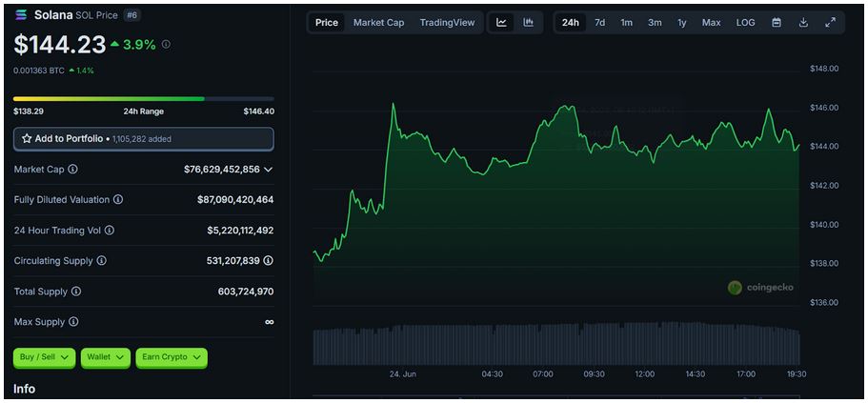
Task: Click the infinity max supply value
Action: pyautogui.click(x=269, y=322)
